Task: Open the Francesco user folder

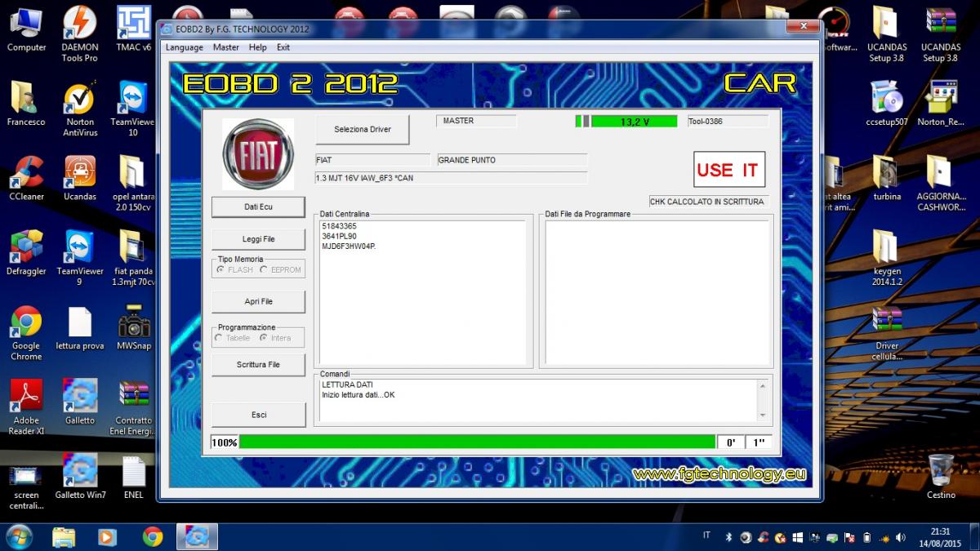Action: click(x=26, y=104)
